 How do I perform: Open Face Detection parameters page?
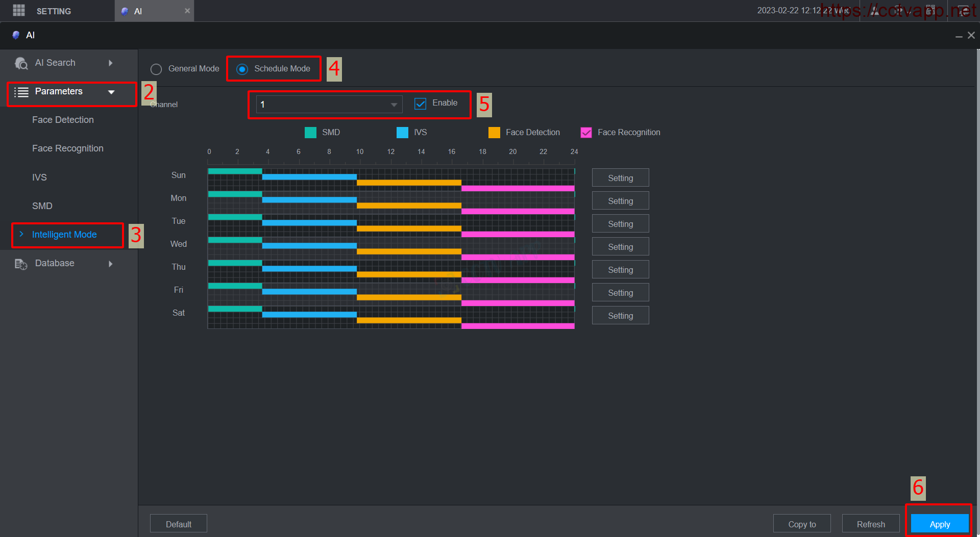pyautogui.click(x=63, y=120)
